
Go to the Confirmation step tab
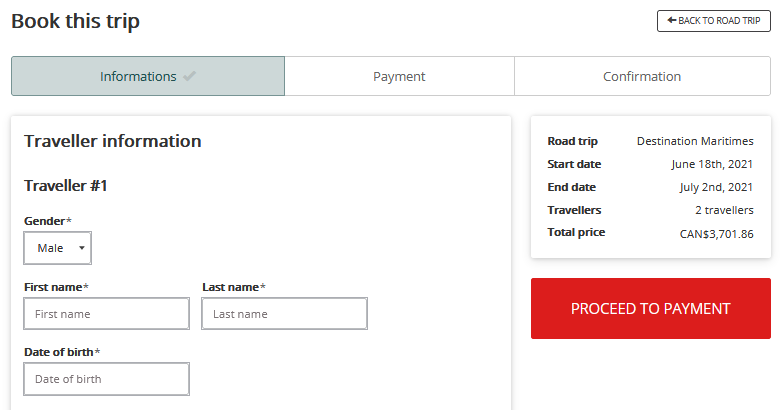[642, 76]
